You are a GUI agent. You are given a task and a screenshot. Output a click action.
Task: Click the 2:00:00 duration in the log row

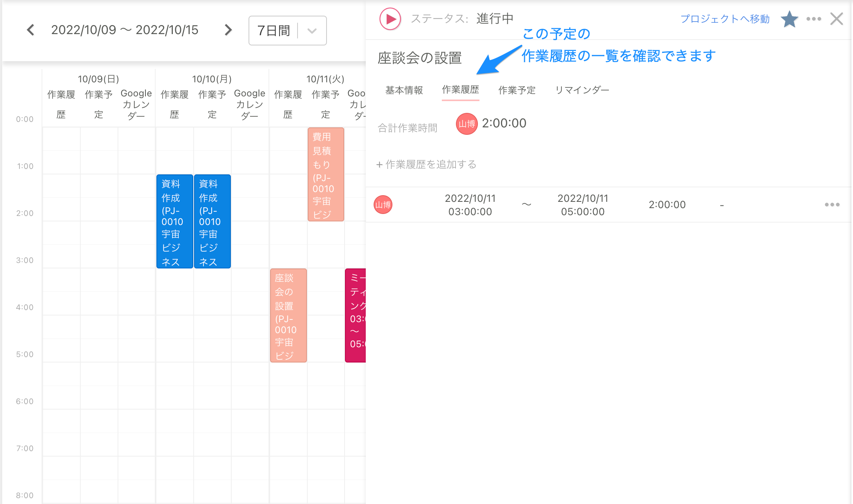[x=667, y=205]
